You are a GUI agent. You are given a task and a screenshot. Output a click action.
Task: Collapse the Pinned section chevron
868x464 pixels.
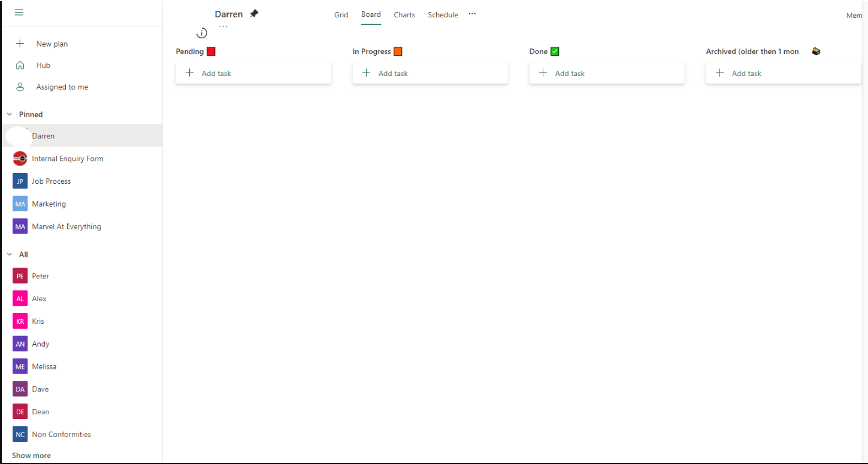(10, 114)
